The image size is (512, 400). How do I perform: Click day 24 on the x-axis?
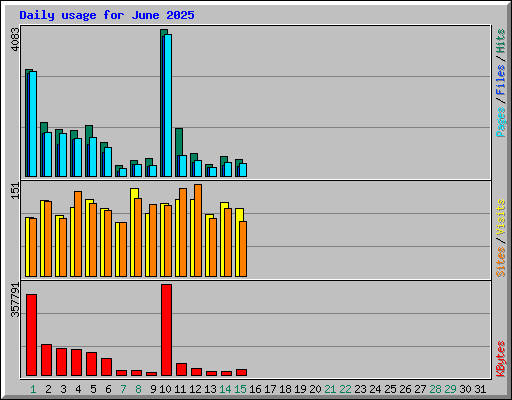point(375,389)
